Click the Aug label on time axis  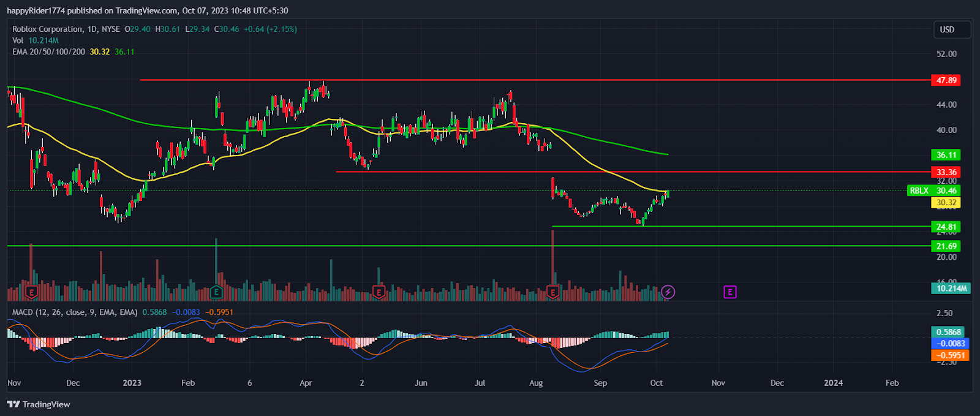click(x=536, y=383)
